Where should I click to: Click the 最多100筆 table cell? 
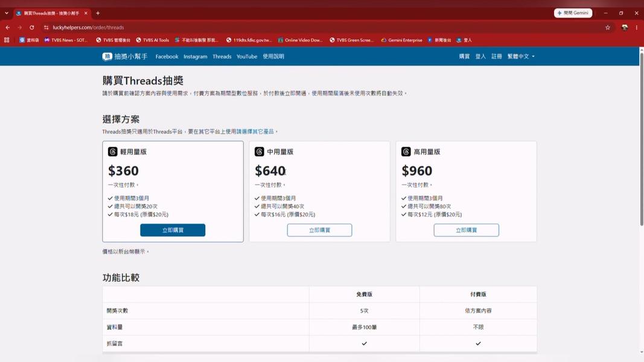pos(365,327)
